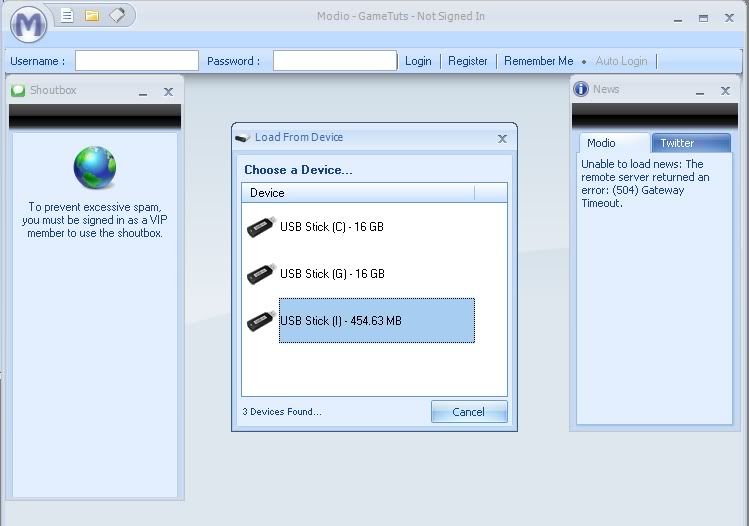The image size is (749, 526).
Task: Open the yellow folder icon in quick toolbar
Action: click(92, 16)
